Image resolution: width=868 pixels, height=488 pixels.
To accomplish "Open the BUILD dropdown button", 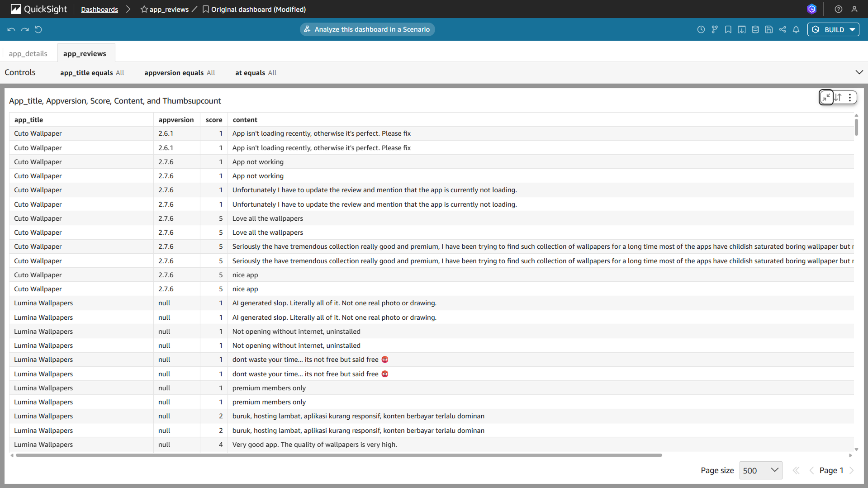I will coord(833,29).
